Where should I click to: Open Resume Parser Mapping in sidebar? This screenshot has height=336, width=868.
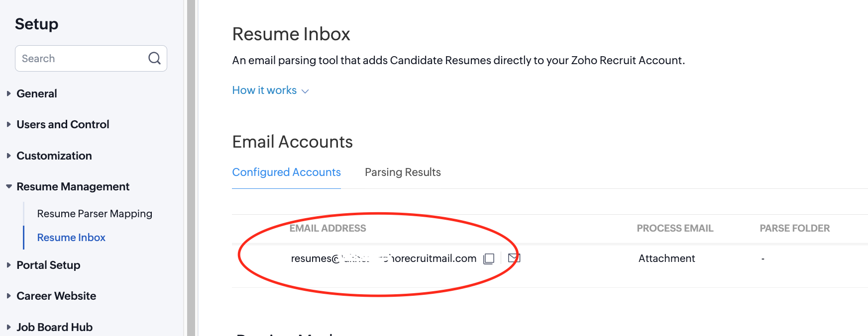[x=95, y=214]
